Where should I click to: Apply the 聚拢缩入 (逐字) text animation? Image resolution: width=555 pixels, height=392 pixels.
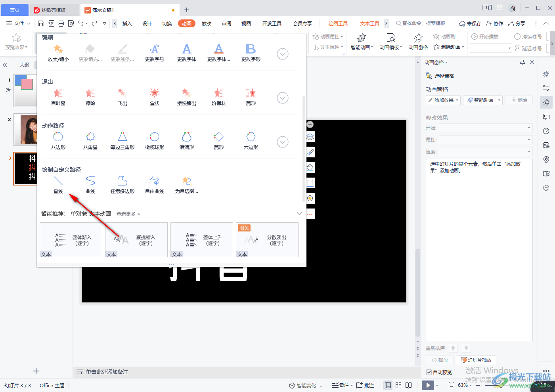click(136, 240)
